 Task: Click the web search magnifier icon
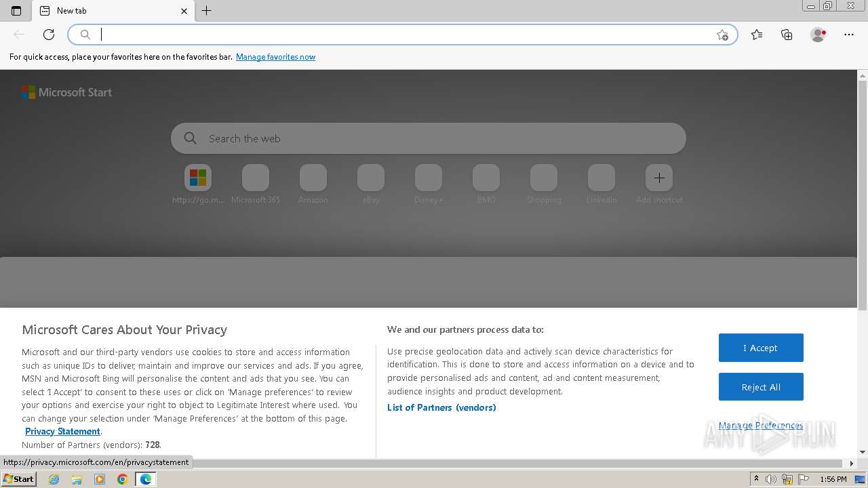coord(191,138)
